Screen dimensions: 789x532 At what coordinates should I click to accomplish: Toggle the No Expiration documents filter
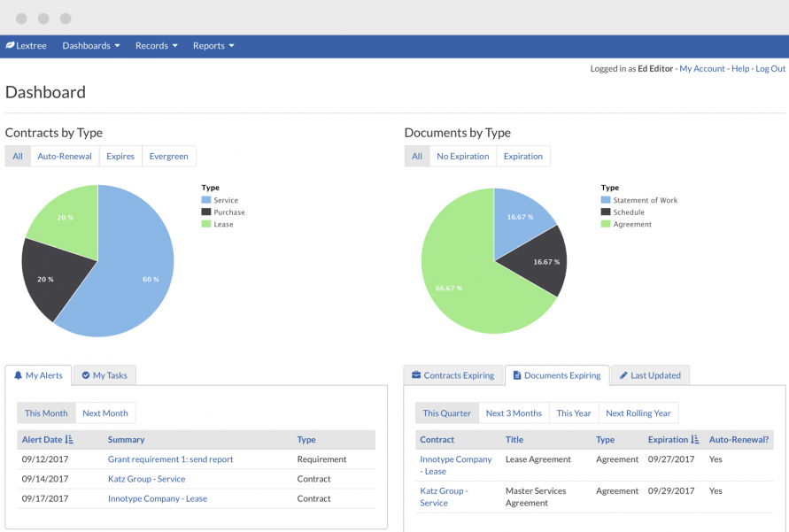click(x=462, y=157)
